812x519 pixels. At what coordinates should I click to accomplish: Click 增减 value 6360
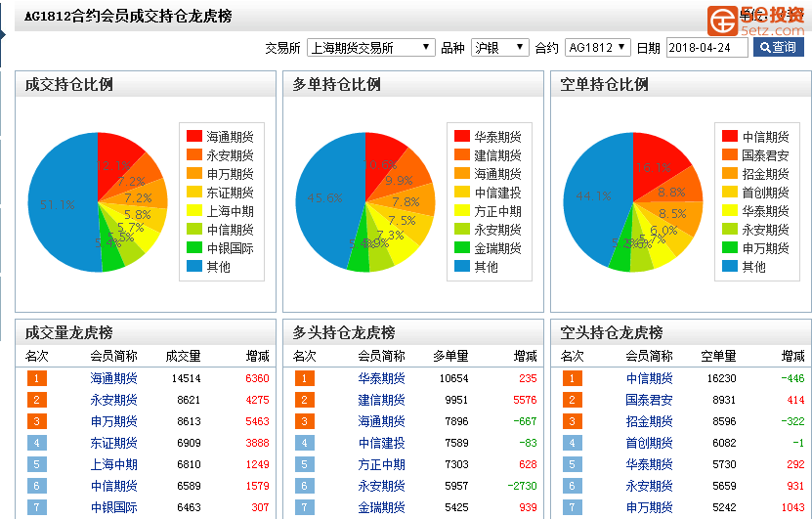tap(257, 378)
